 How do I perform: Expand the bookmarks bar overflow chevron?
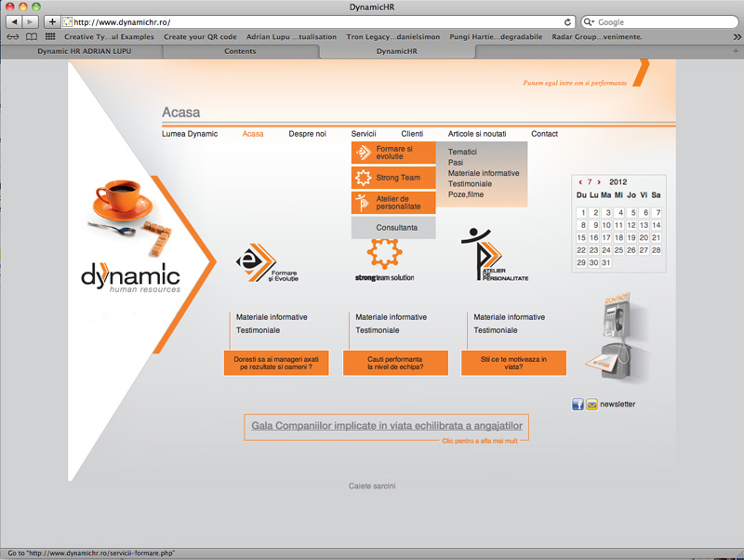pos(735,36)
